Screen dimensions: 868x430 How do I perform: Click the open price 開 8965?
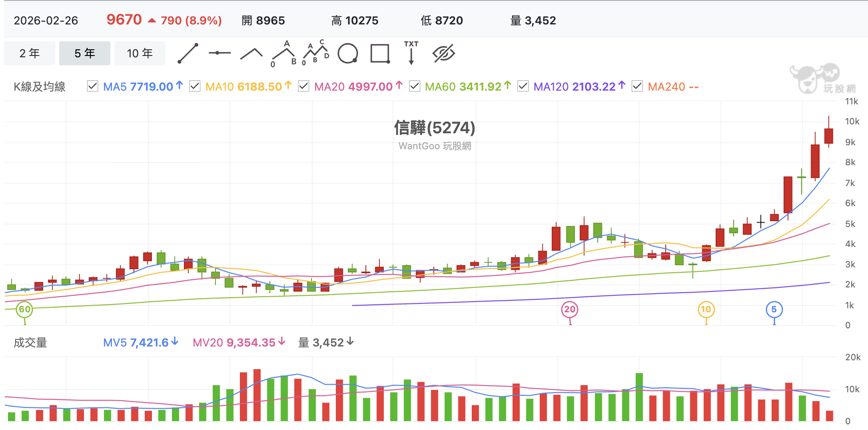(x=263, y=20)
